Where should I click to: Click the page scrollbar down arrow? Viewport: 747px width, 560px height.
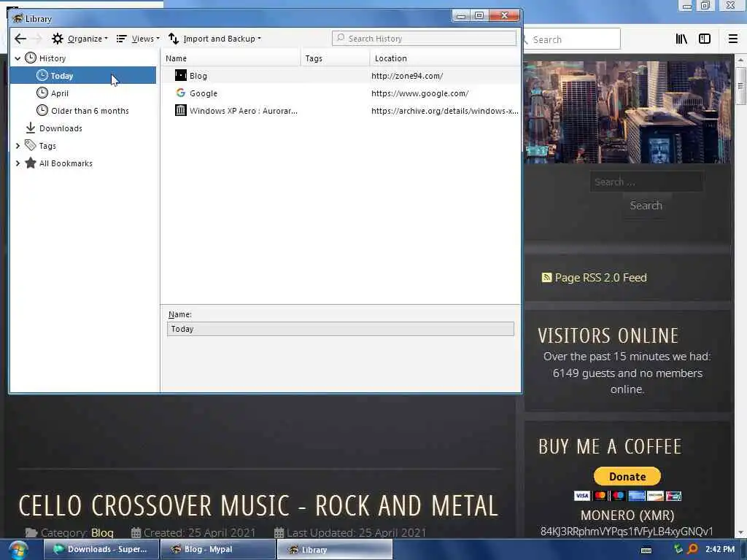pyautogui.click(x=740, y=533)
